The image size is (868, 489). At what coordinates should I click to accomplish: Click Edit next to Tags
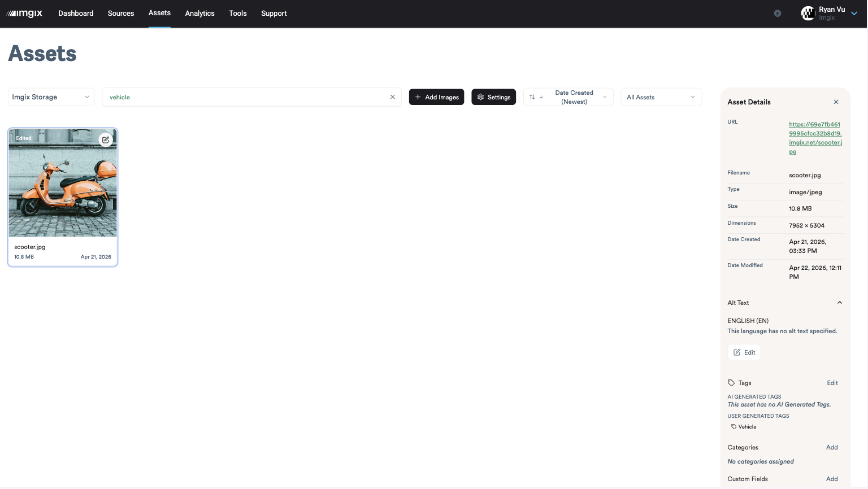click(x=832, y=383)
